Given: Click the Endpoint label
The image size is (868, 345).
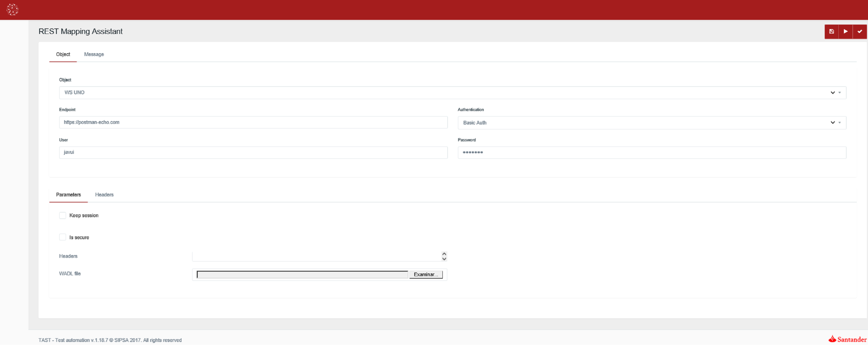Looking at the screenshot, I should [68, 109].
